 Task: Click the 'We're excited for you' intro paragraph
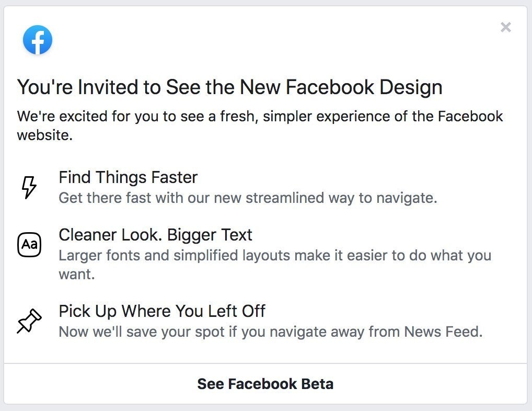pyautogui.click(x=260, y=116)
